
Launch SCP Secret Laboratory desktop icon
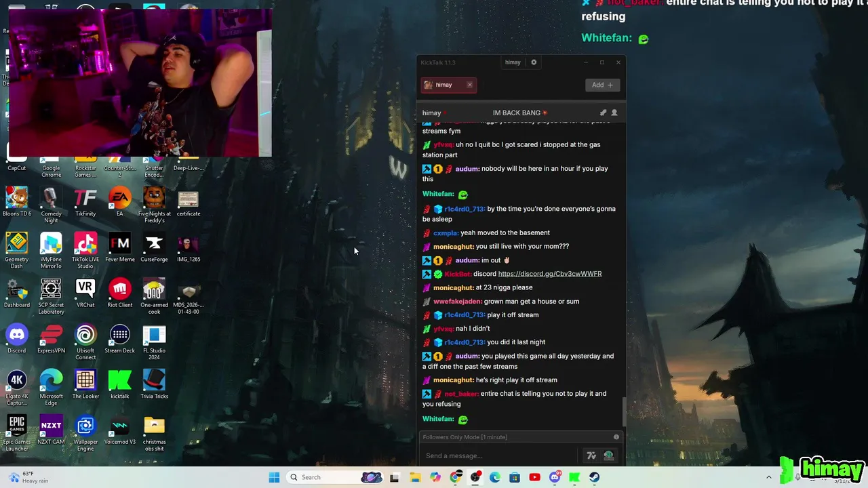tap(51, 296)
